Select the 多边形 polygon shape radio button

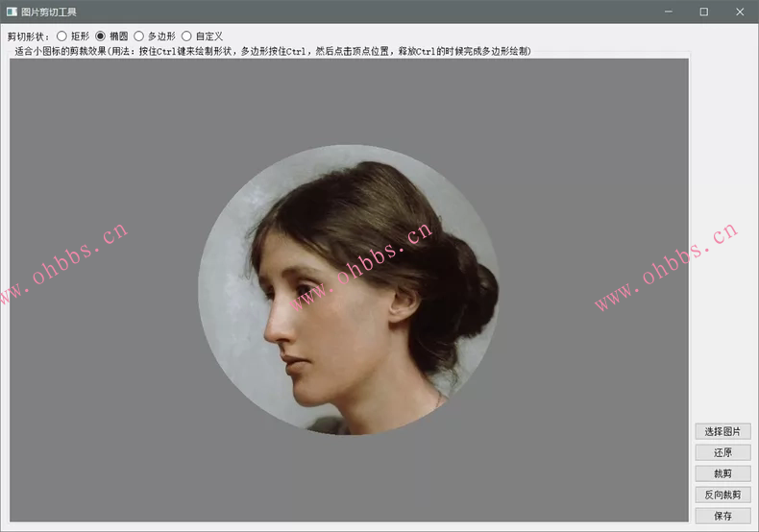tap(139, 36)
